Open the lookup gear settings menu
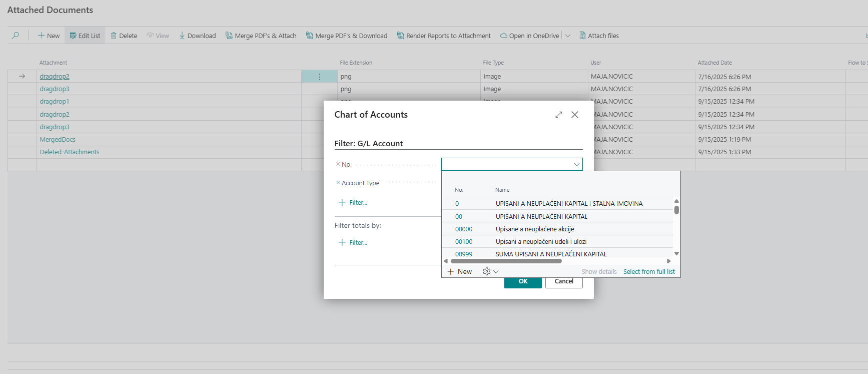The image size is (868, 374). pos(490,271)
